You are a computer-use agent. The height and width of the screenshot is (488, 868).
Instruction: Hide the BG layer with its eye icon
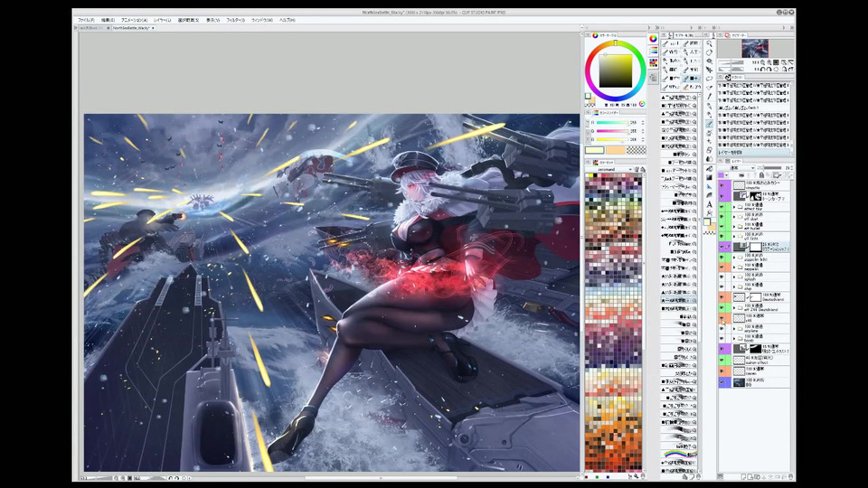722,382
